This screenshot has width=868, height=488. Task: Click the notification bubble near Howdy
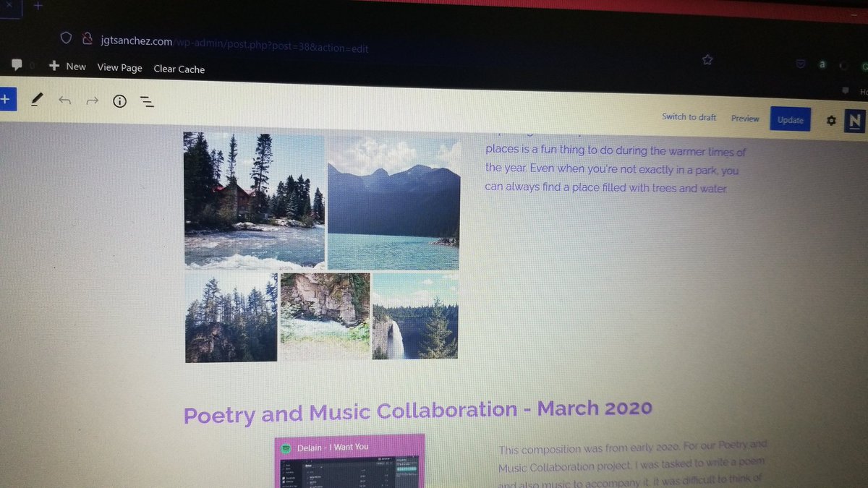[844, 92]
